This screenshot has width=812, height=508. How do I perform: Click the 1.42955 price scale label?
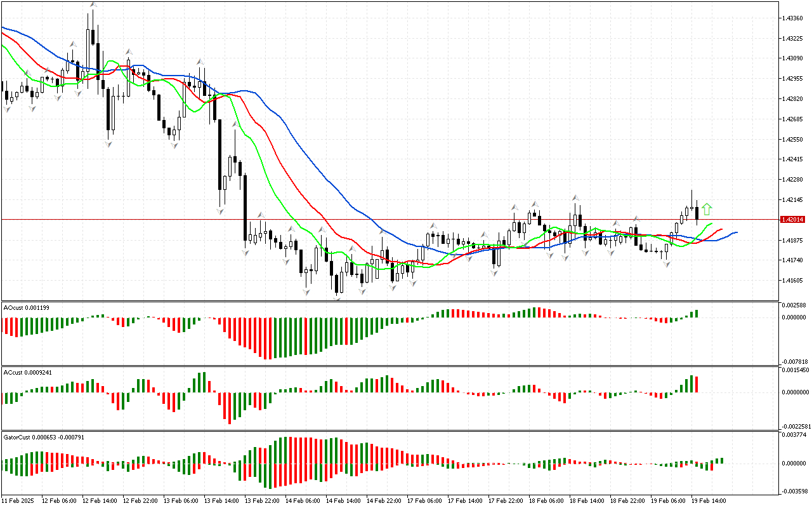794,79
